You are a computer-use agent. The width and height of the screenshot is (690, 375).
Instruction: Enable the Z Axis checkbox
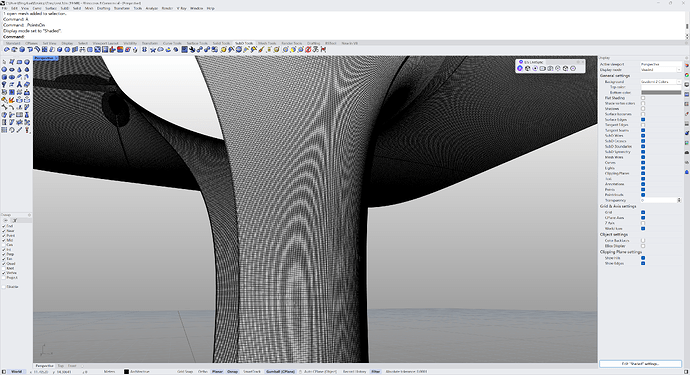pos(643,223)
